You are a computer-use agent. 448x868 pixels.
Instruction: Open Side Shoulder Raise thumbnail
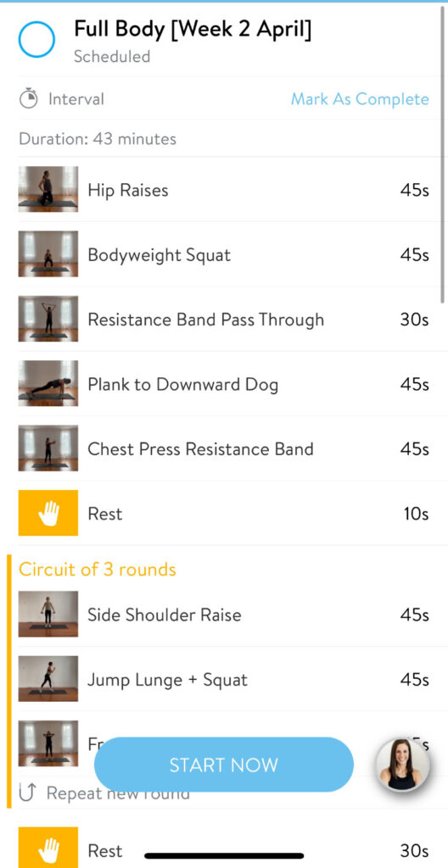48,614
